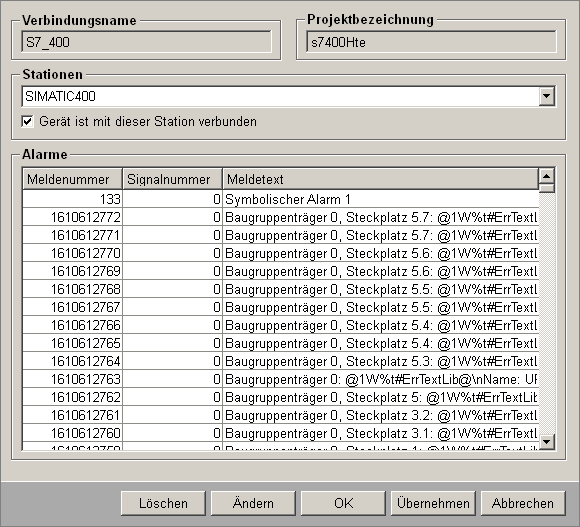Select alarm row 1610612760

tap(280, 433)
